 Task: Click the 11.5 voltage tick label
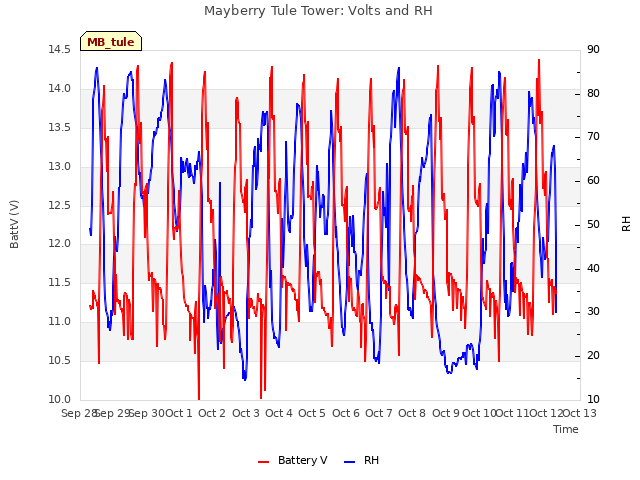coord(60,282)
